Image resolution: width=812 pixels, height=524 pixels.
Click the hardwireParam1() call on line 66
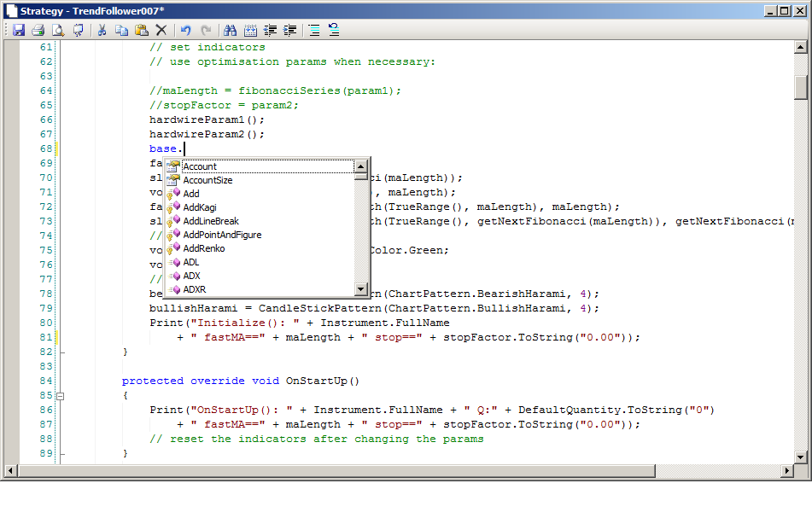click(207, 119)
